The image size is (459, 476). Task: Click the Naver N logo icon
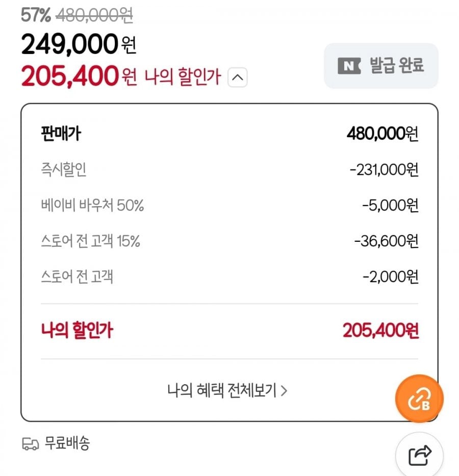[x=349, y=66]
